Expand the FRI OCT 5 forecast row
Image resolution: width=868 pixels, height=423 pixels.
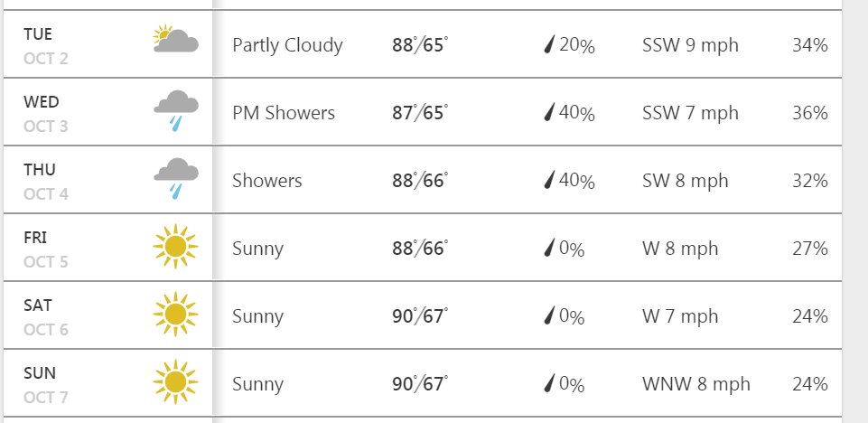[x=423, y=248]
